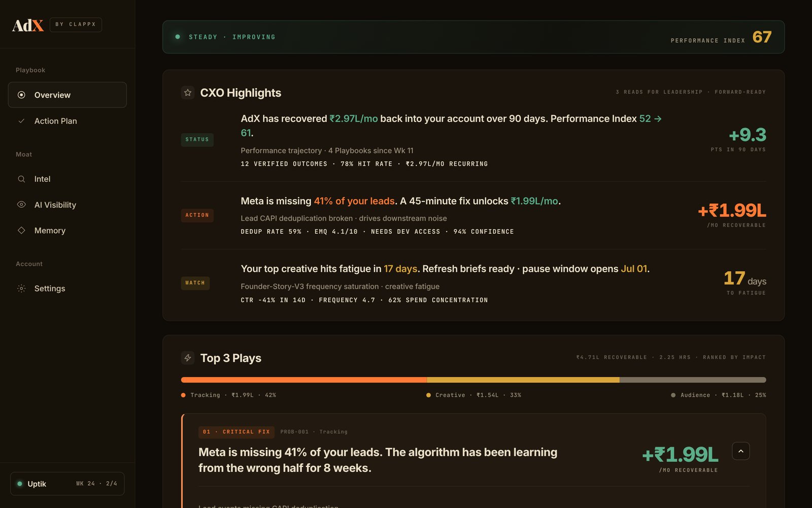Click the AI Visibility eye icon
The width and height of the screenshot is (812, 508).
(21, 205)
